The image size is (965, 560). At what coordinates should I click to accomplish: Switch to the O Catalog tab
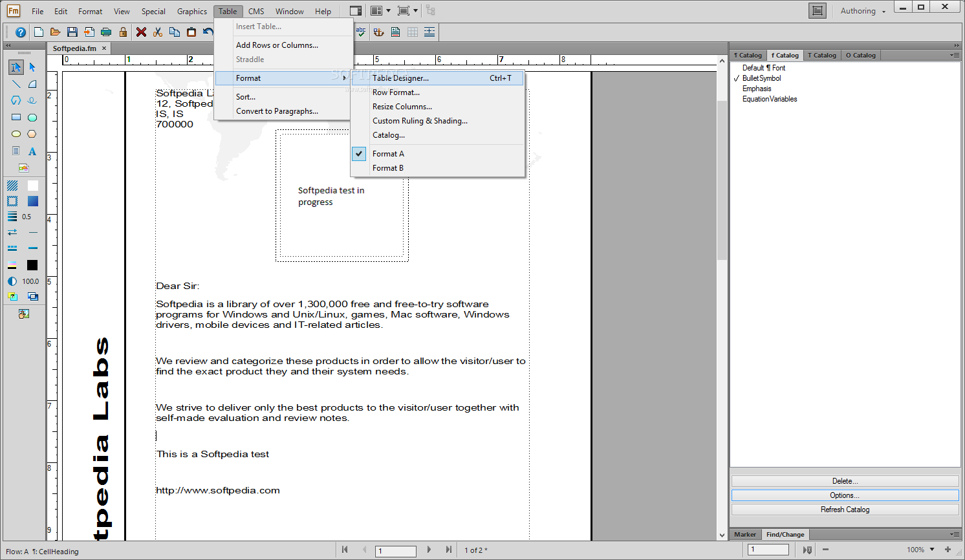(x=861, y=55)
